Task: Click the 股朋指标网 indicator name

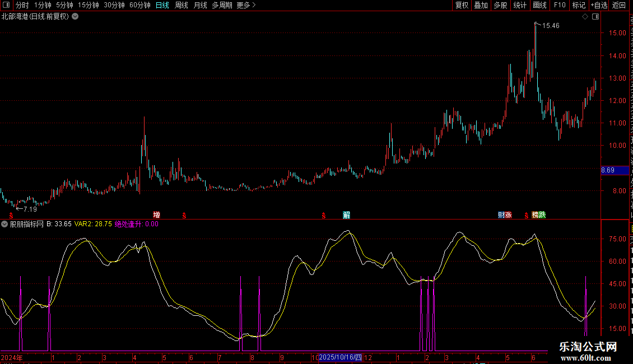Action: coord(27,224)
